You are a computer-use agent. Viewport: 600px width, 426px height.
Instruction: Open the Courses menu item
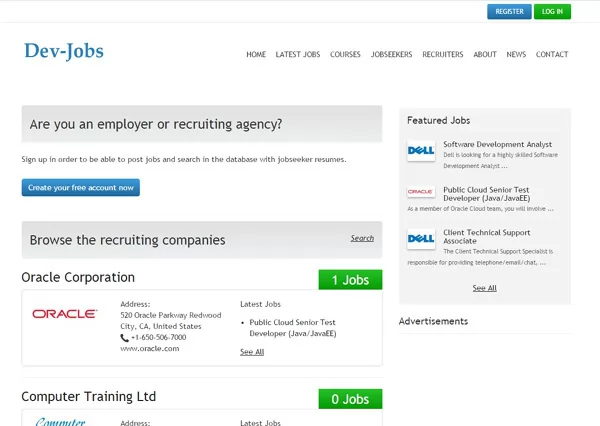pyautogui.click(x=345, y=54)
